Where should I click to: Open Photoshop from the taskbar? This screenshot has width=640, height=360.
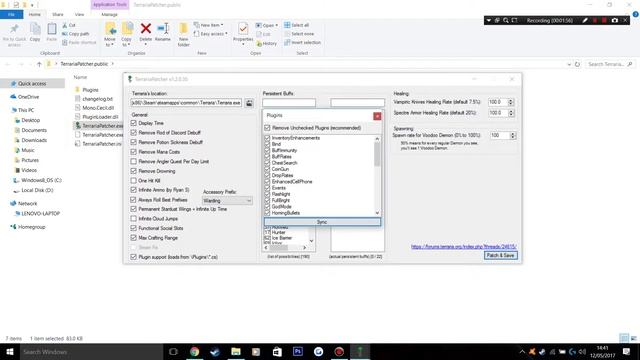pyautogui.click(x=298, y=351)
